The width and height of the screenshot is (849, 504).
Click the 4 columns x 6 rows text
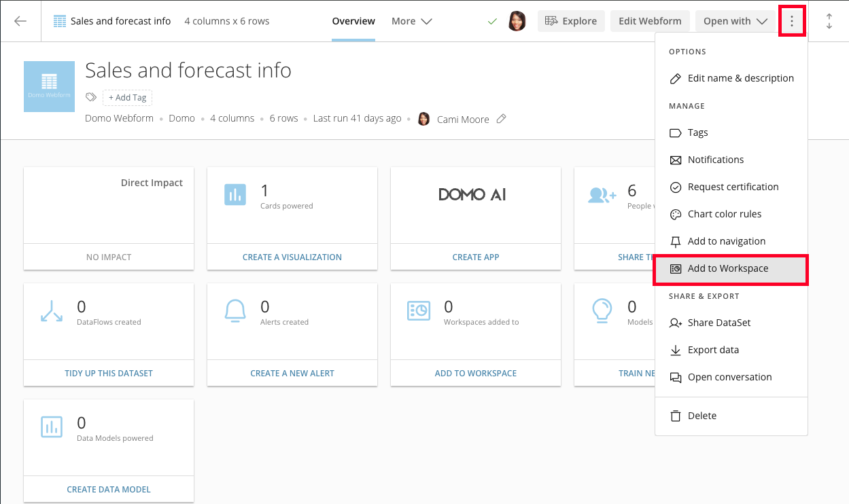227,21
